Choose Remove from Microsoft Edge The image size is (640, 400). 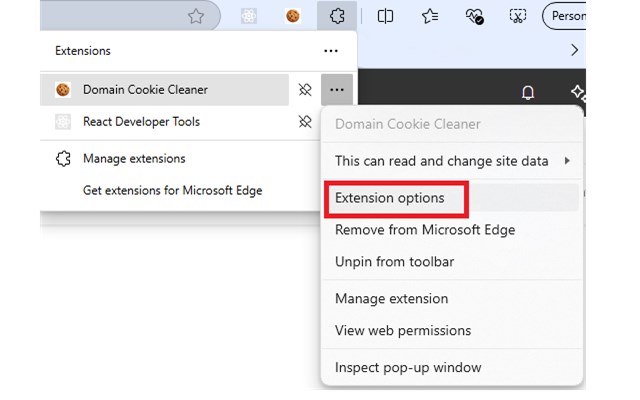click(425, 230)
